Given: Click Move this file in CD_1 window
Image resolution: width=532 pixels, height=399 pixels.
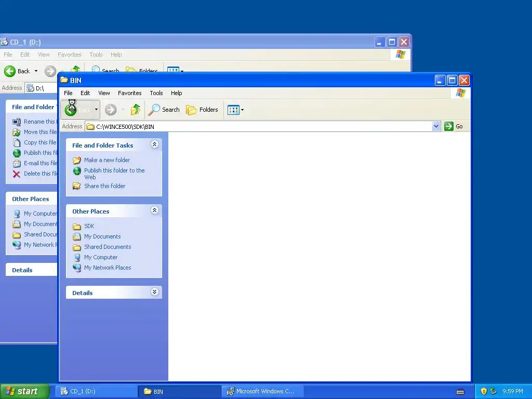Looking at the screenshot, I should coord(40,132).
